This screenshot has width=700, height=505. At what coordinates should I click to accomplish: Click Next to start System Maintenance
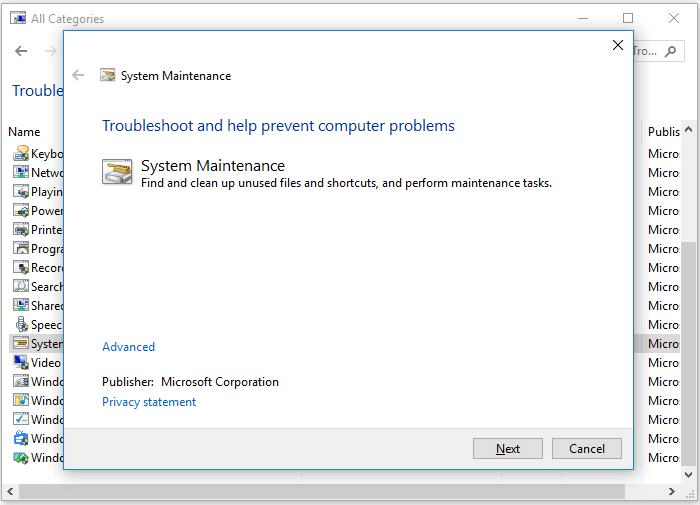pos(508,449)
